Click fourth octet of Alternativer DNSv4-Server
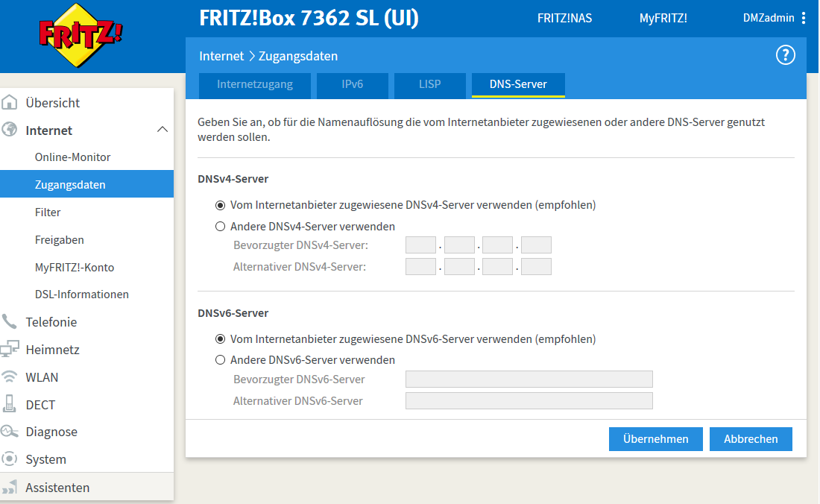The image size is (820, 504). coord(536,267)
